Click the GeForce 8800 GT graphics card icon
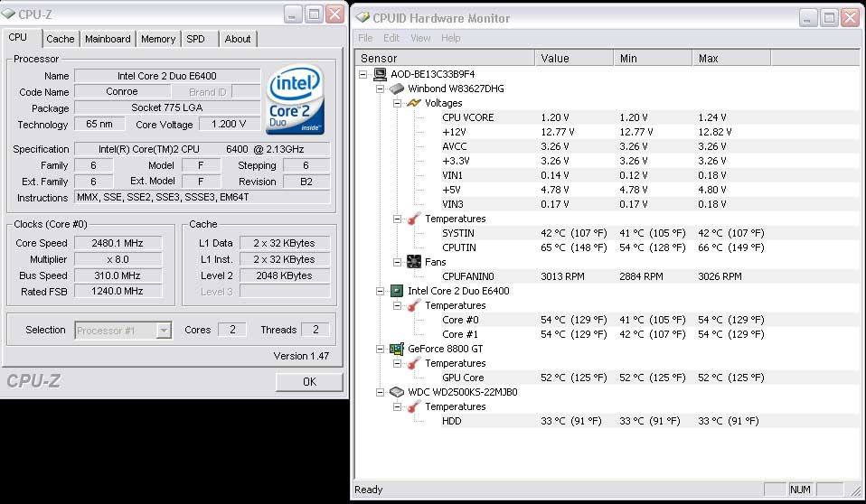866x504 pixels. pyautogui.click(x=397, y=349)
